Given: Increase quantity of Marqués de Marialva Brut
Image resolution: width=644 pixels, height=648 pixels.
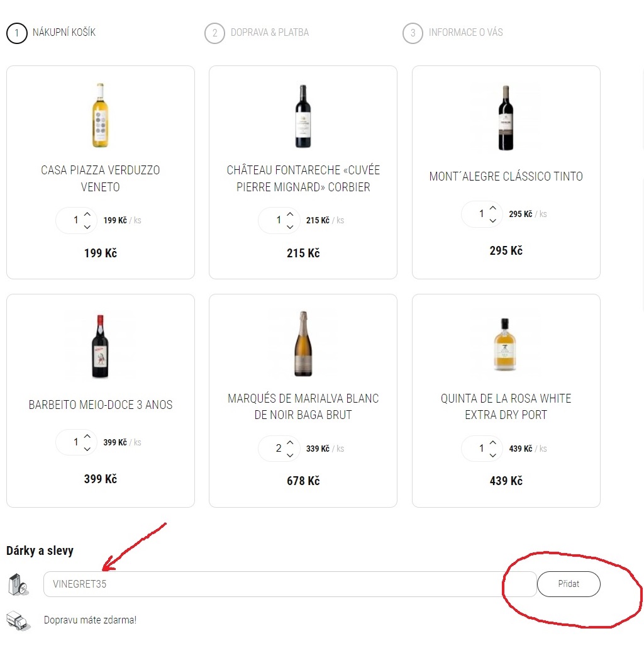Looking at the screenshot, I should (290, 442).
